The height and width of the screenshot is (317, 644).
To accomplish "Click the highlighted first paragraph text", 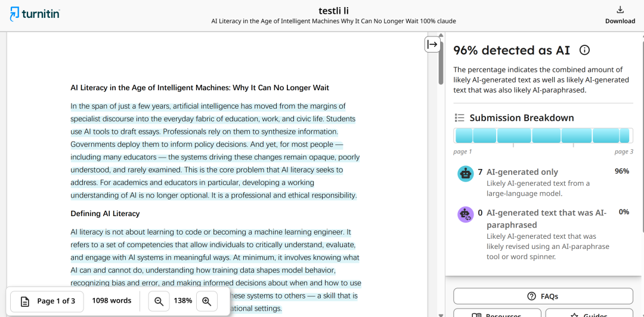I will click(x=214, y=151).
